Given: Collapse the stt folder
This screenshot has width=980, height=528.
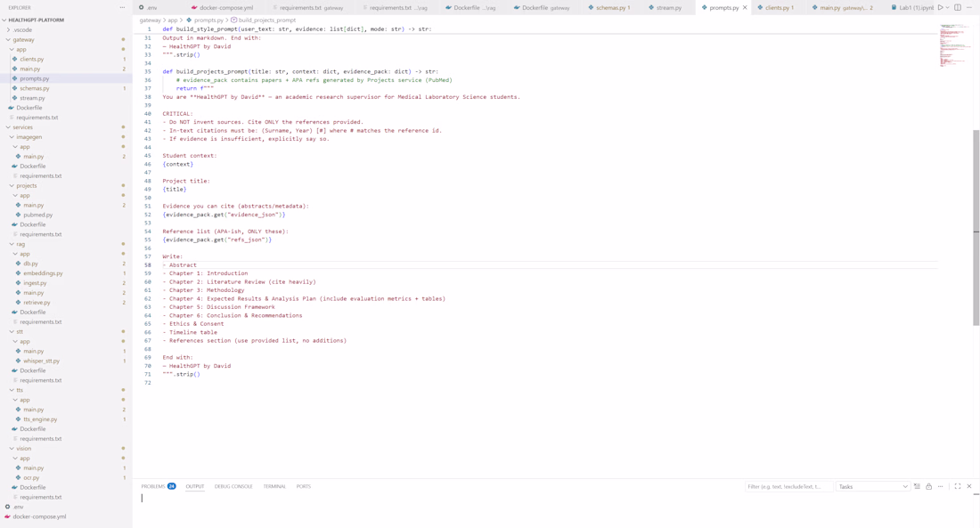Looking at the screenshot, I should point(20,332).
